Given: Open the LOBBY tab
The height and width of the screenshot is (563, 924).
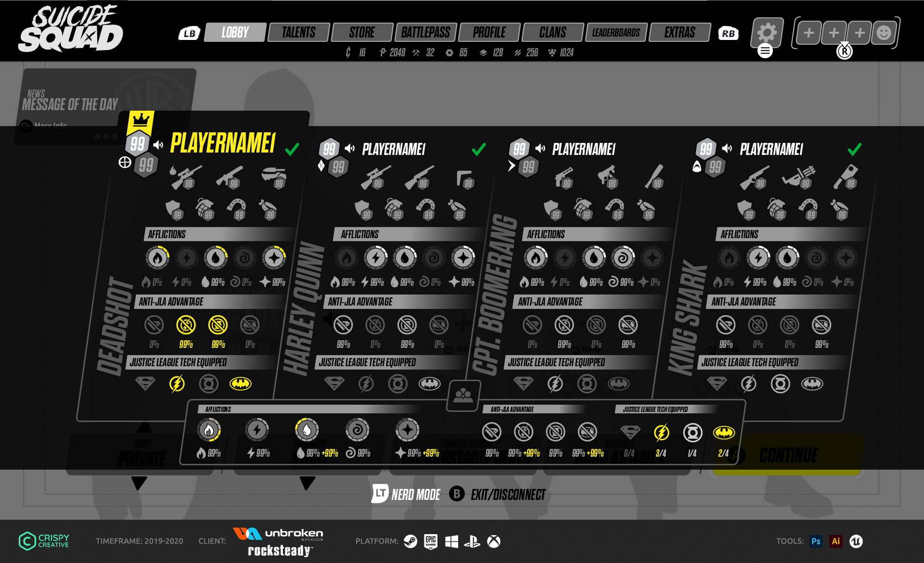Looking at the screenshot, I should click(x=235, y=32).
